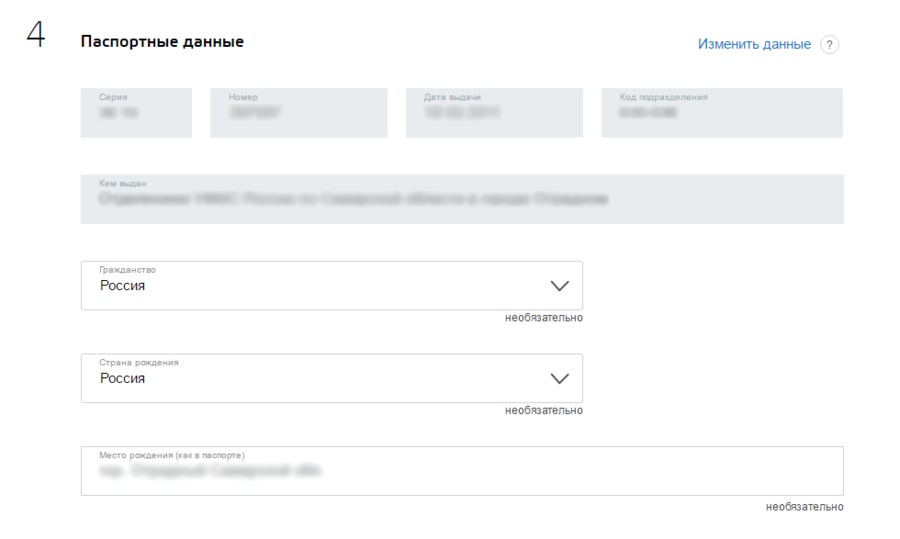Image resolution: width=900 pixels, height=539 pixels.
Task: Click the Россия value in Гражданство
Action: click(x=123, y=286)
